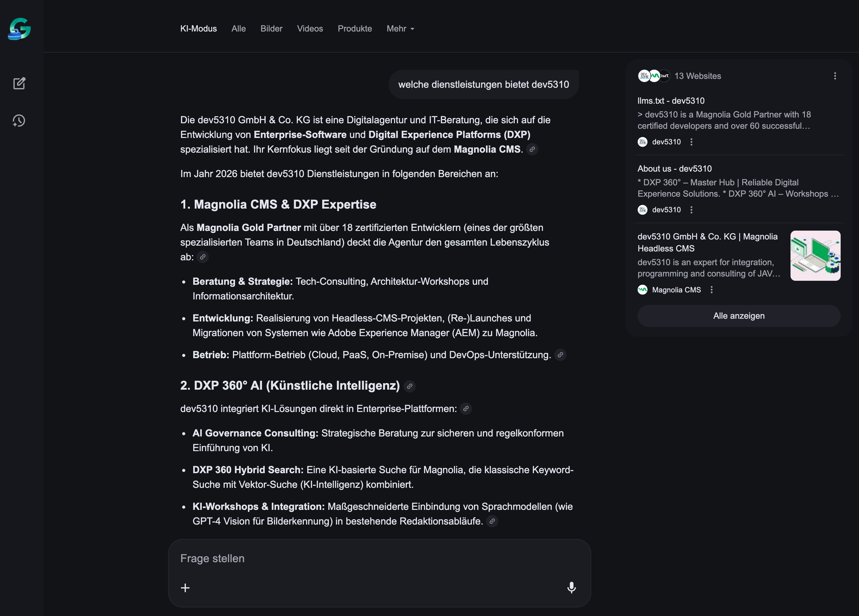859x616 pixels.
Task: Select the Produkte tab
Action: [355, 29]
